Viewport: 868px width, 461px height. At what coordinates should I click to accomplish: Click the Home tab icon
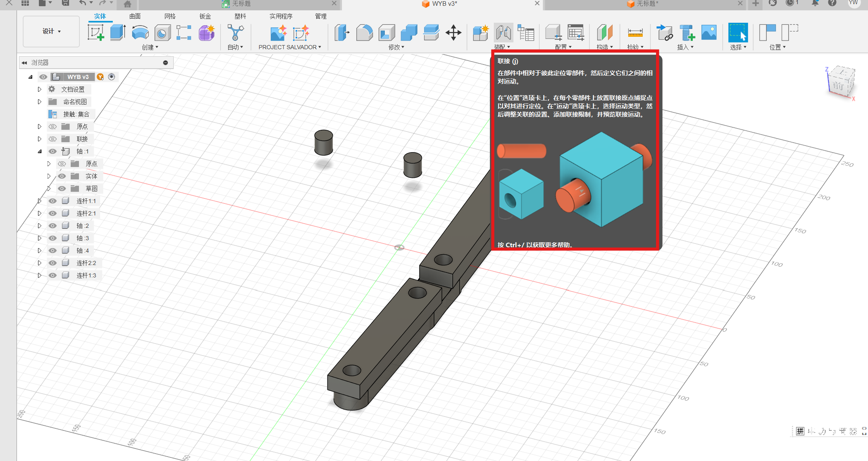coord(128,4)
